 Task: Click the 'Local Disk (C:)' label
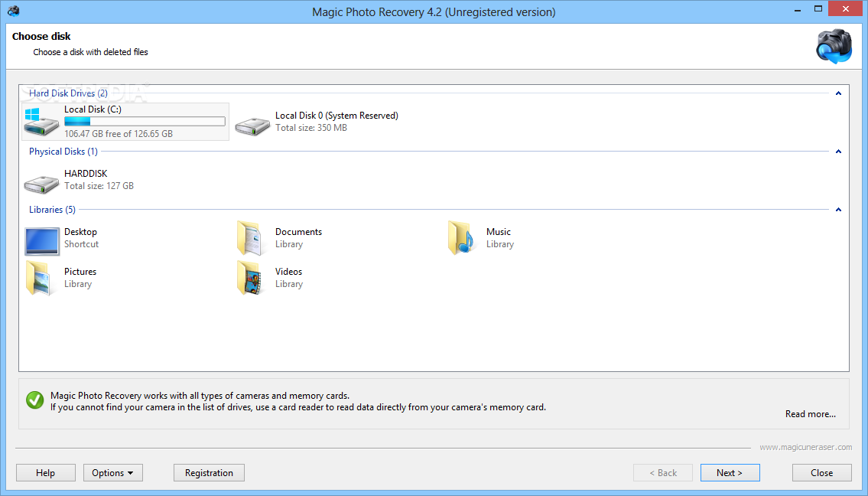[x=93, y=109]
